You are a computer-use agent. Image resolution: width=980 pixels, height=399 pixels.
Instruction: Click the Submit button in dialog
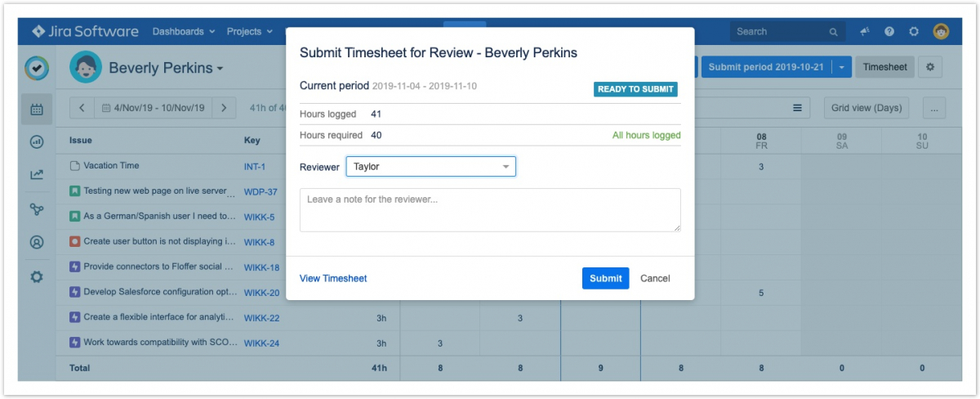(605, 278)
